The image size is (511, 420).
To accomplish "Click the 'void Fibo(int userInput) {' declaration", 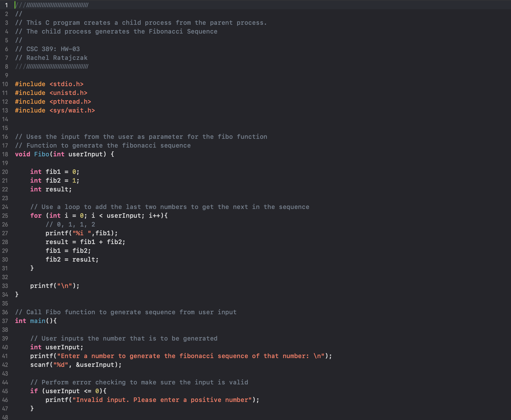I will [x=64, y=154].
